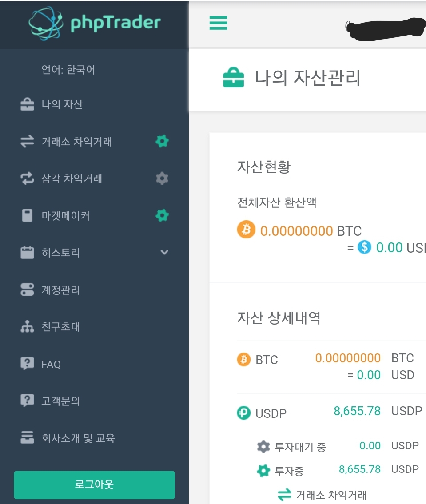Click the 친구초대 sitemap icon
The image size is (426, 504).
tap(27, 327)
